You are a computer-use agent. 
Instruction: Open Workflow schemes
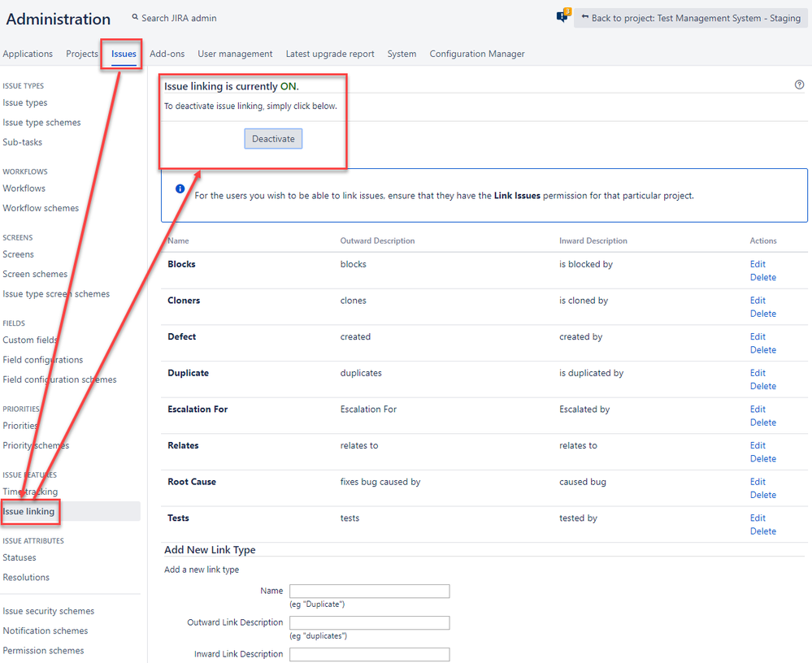pyautogui.click(x=41, y=208)
